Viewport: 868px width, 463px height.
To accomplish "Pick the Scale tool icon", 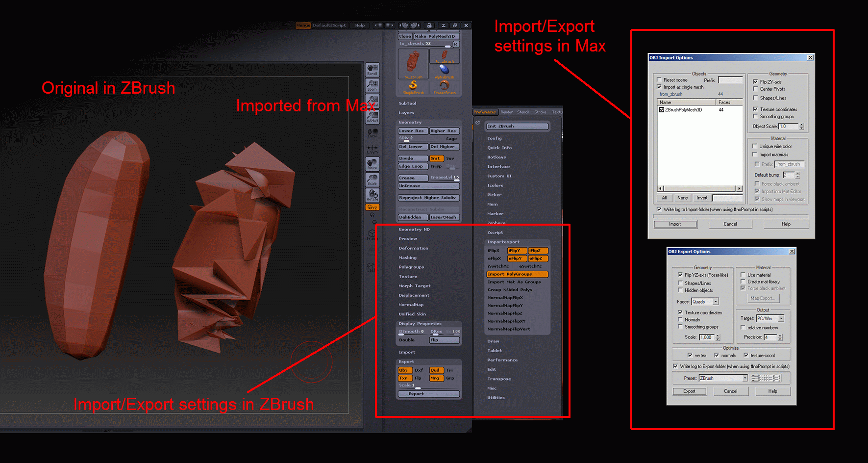I will click(372, 180).
